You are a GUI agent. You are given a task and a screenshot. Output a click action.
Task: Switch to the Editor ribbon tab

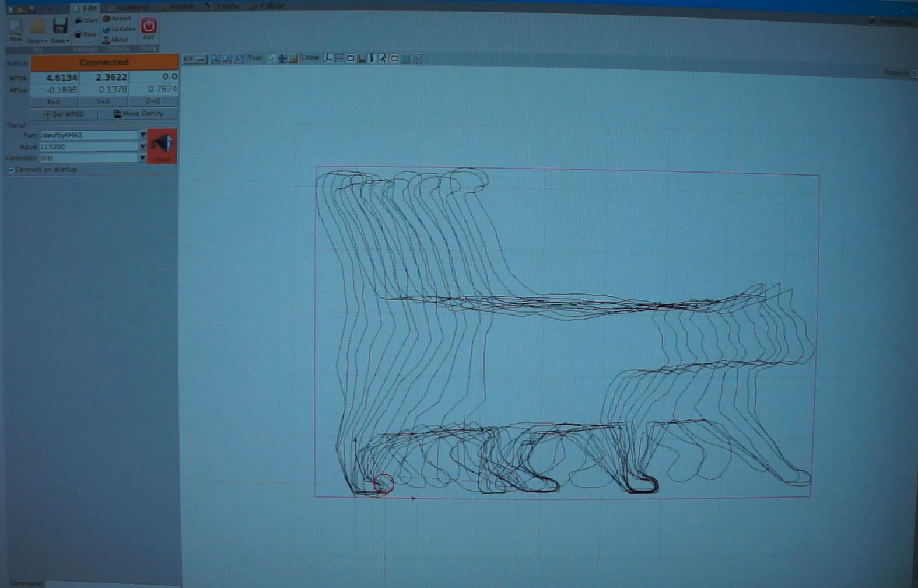click(268, 6)
